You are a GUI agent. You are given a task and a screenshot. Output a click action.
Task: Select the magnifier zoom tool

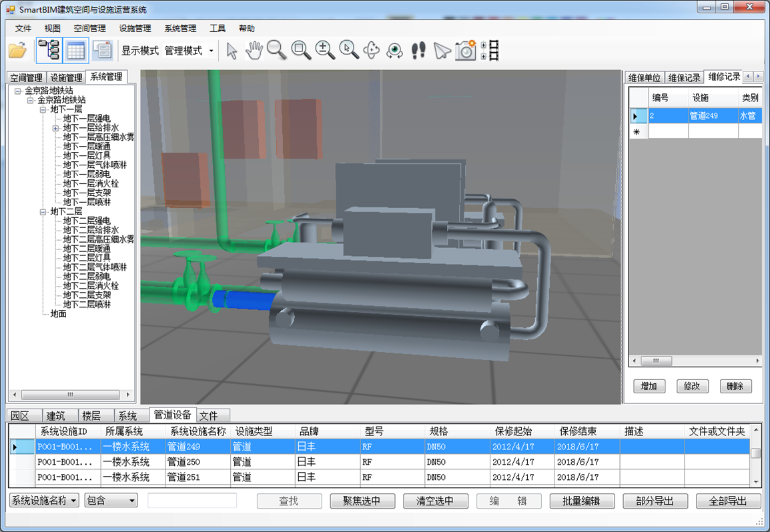tap(277, 51)
